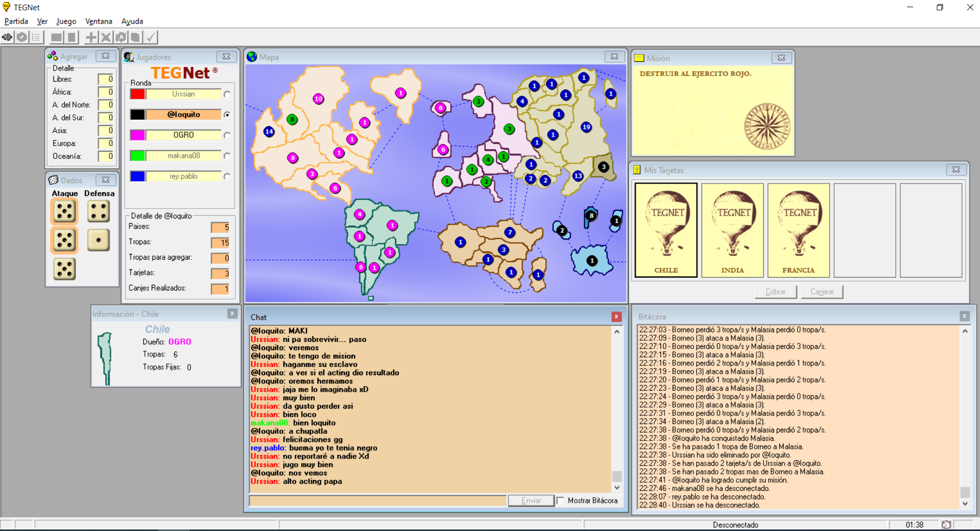The height and width of the screenshot is (531, 980).
Task: Click the first defense die showing four
Action: point(99,211)
